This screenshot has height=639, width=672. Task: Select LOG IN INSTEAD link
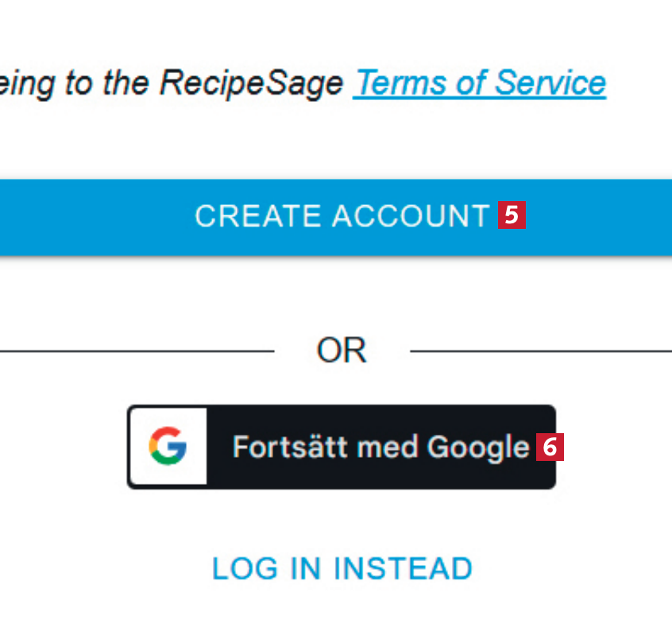click(342, 568)
